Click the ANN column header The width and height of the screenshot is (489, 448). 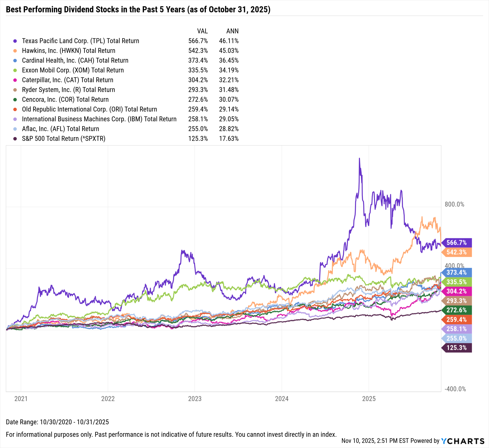[232, 31]
